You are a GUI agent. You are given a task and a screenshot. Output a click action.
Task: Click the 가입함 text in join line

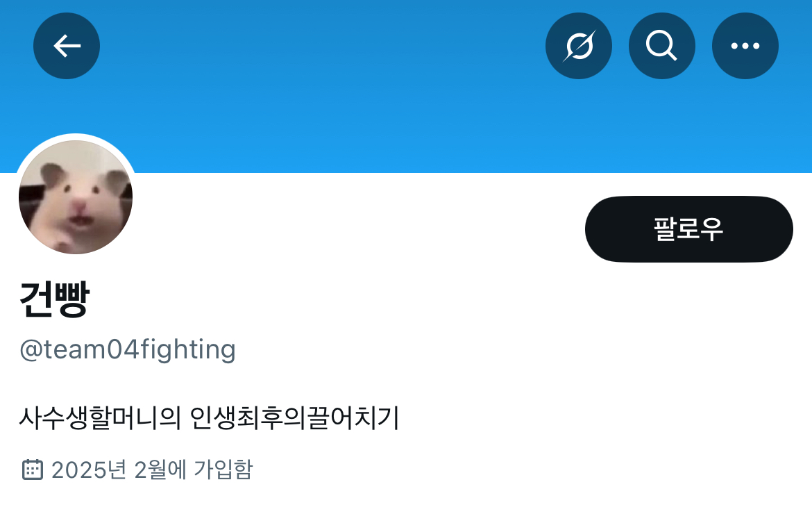pyautogui.click(x=223, y=470)
